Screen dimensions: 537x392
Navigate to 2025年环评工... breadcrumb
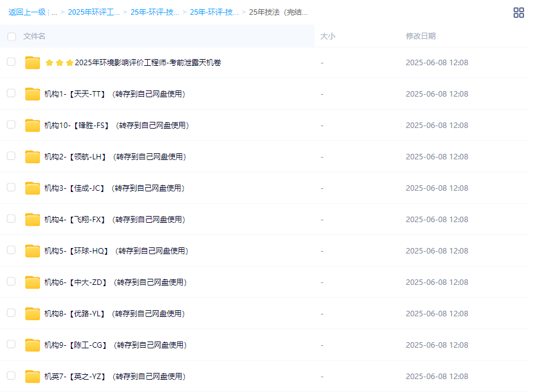(x=94, y=12)
